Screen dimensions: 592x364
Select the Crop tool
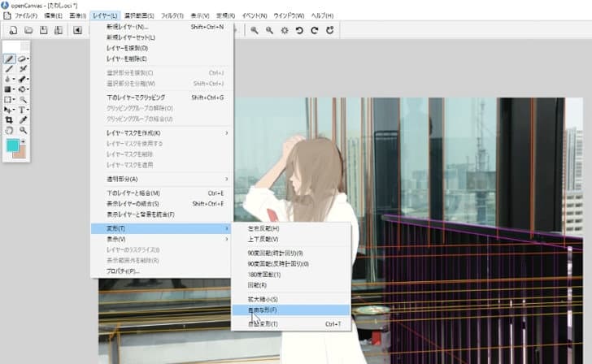tap(9, 120)
